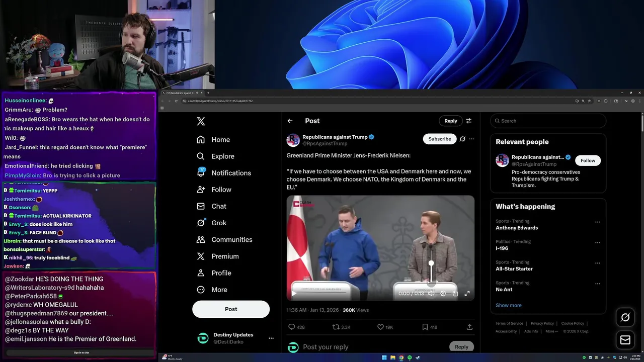
Task: Open the floating Grok button
Action: click(x=625, y=317)
